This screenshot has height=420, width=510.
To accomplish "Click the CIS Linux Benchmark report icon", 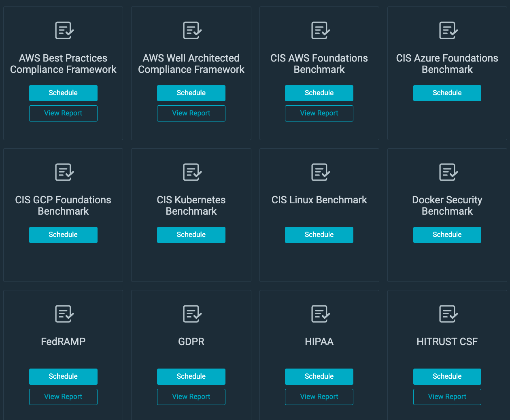I will tap(321, 172).
